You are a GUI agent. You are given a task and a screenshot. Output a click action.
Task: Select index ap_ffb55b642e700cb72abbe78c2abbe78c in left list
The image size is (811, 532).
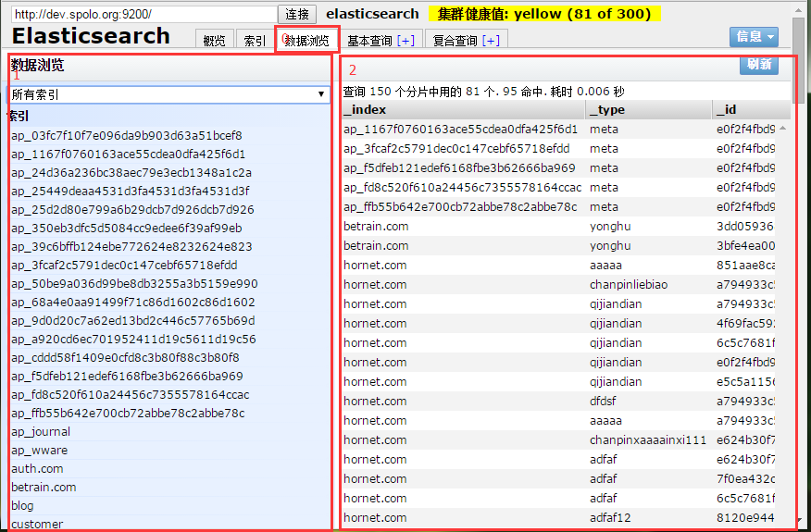point(128,414)
